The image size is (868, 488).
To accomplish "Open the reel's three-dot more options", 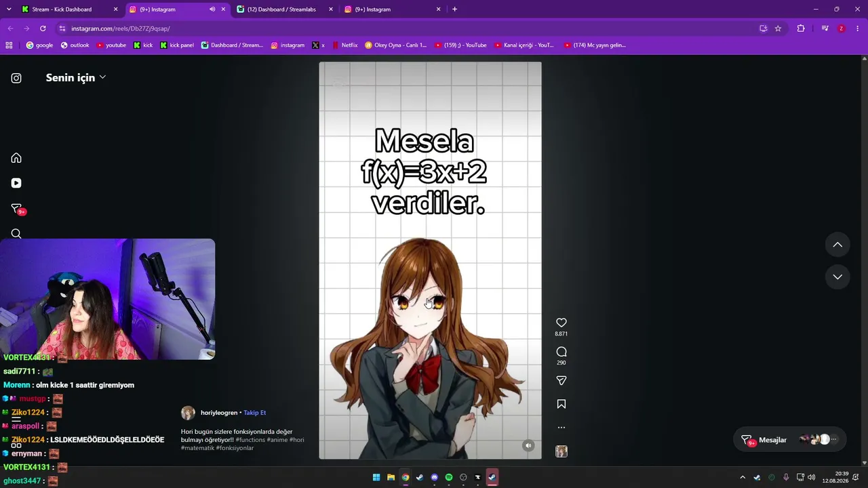I will (x=561, y=428).
